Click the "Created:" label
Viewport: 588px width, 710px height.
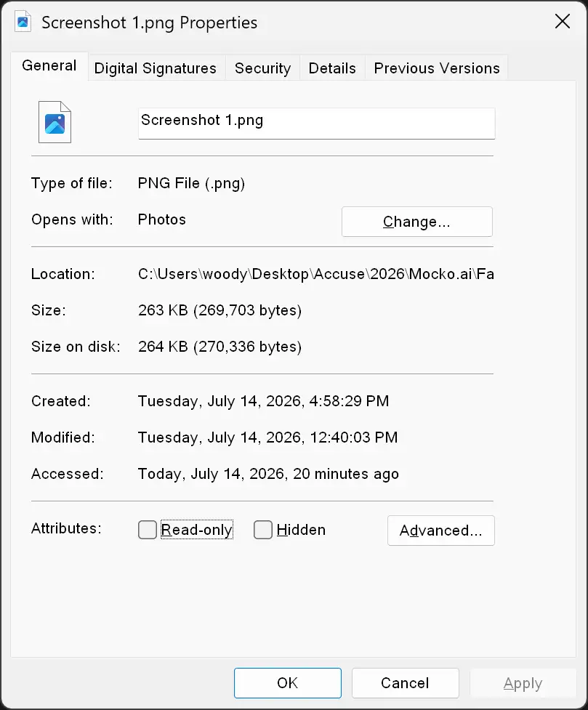coord(61,401)
